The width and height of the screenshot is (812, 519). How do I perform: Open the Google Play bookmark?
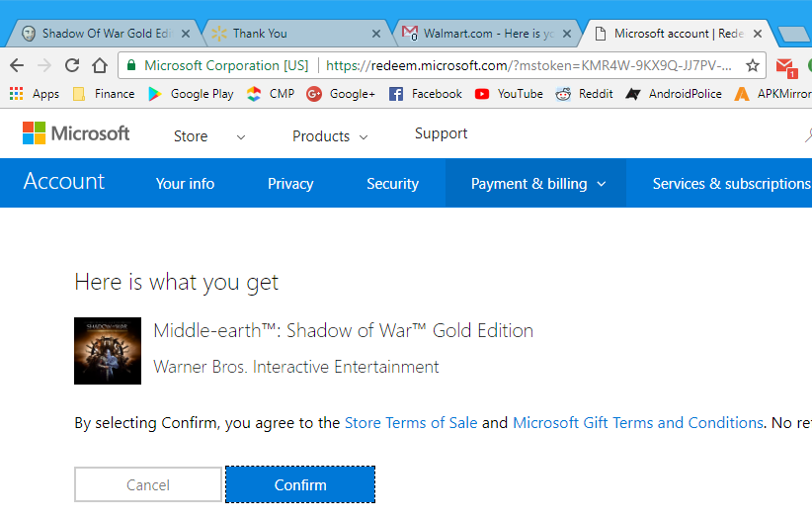click(x=191, y=94)
